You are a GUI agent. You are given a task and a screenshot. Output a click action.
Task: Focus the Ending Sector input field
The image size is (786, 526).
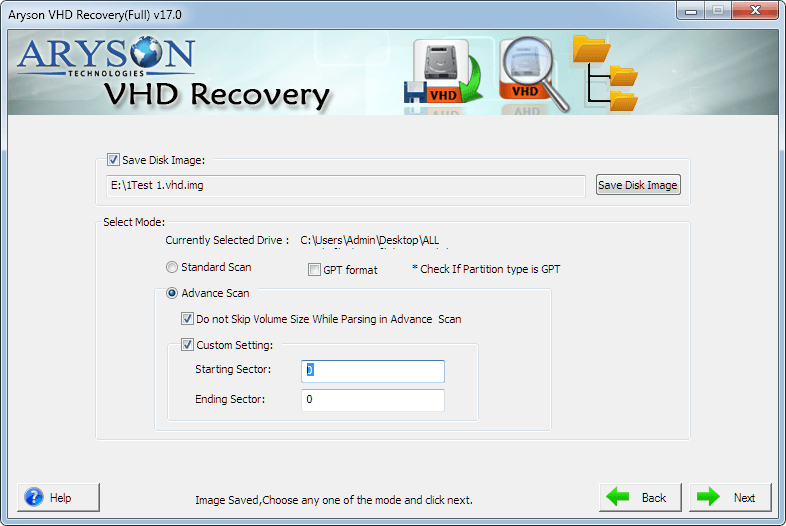click(x=372, y=400)
